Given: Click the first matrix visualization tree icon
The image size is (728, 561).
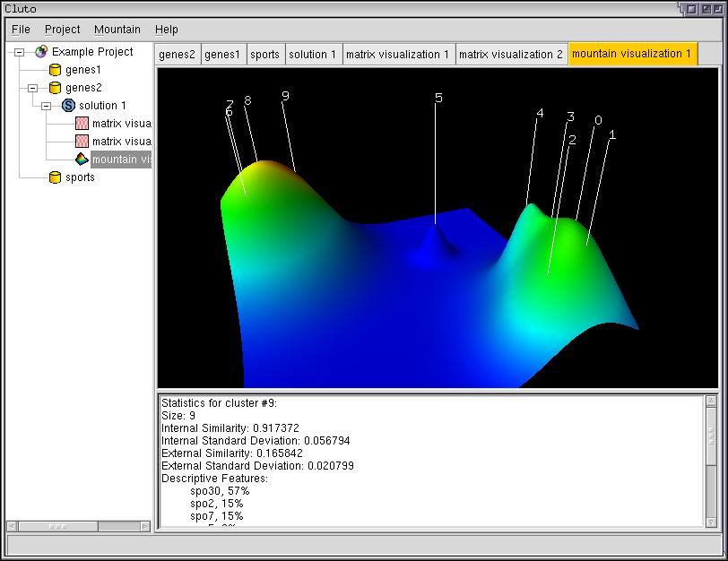Looking at the screenshot, I should [82, 124].
